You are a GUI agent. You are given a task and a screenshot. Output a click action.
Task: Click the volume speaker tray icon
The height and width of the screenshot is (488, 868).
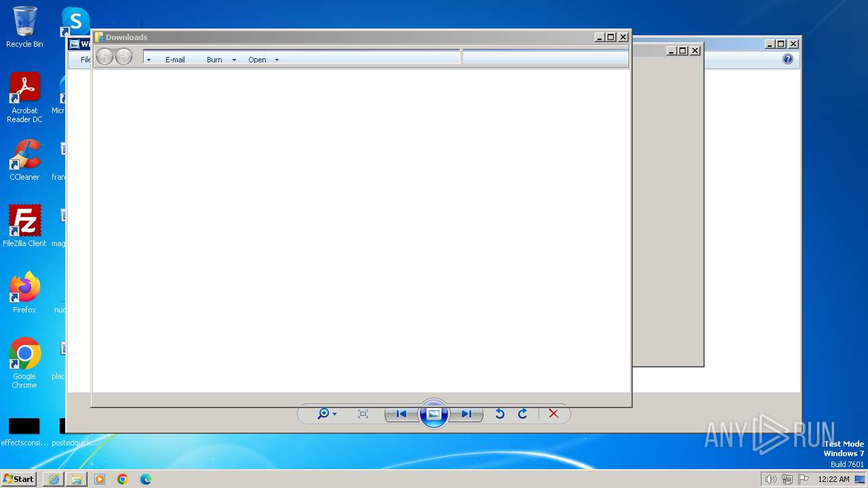tap(770, 479)
